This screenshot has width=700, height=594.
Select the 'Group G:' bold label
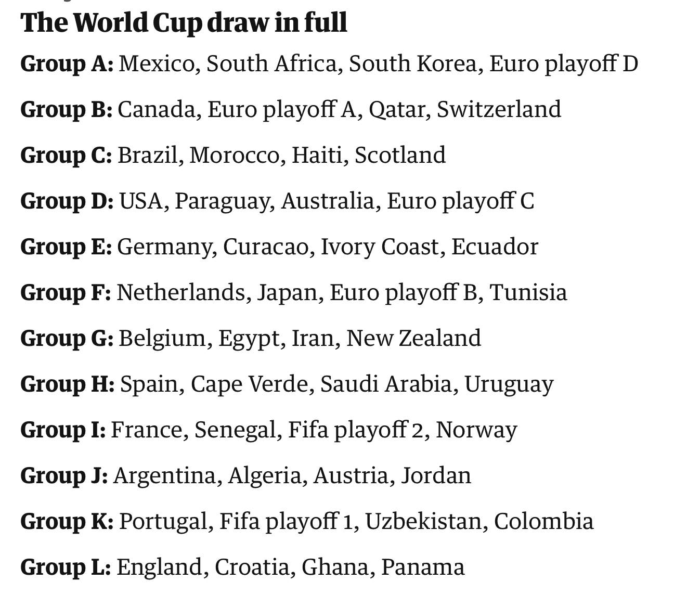[67, 339]
